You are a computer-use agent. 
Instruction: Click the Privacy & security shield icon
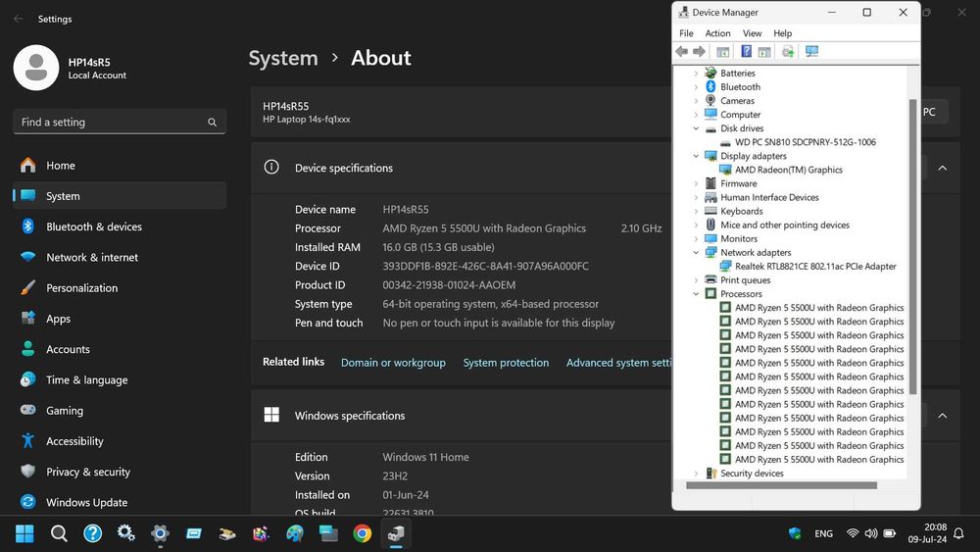(x=28, y=472)
